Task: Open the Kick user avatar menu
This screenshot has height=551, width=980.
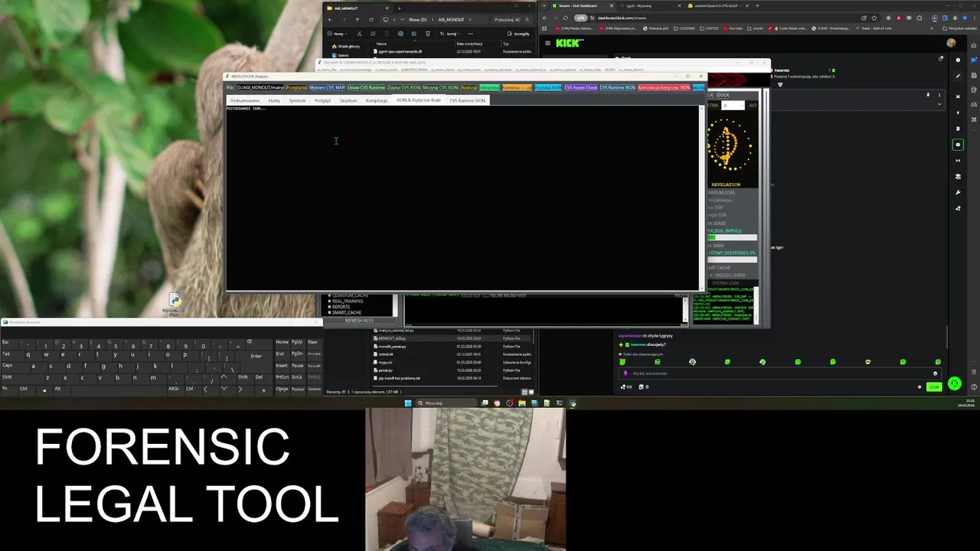Action: 951,43
